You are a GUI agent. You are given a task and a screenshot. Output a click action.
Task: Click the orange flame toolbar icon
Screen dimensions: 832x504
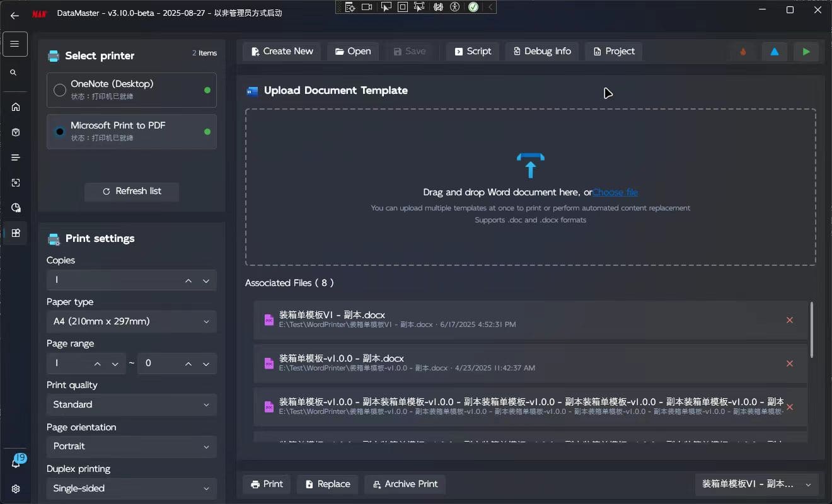click(x=743, y=52)
